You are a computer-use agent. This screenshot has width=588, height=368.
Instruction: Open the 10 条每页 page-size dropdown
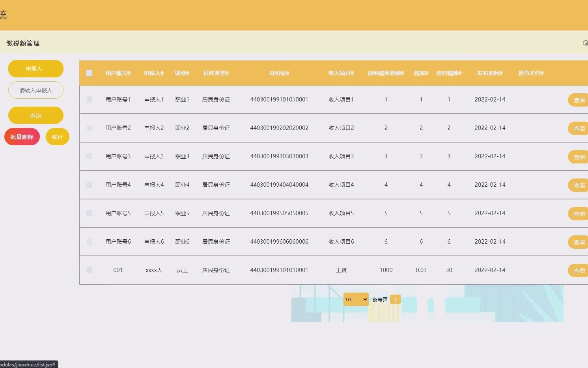[355, 299]
